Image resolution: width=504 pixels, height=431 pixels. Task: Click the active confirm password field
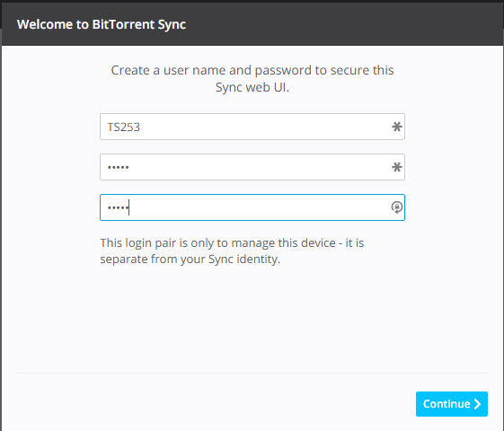tap(252, 207)
